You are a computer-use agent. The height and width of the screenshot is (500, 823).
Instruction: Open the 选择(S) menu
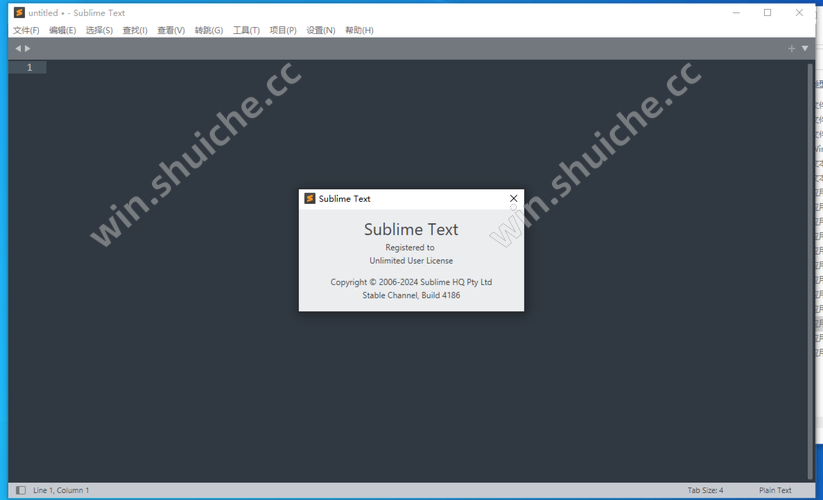point(99,30)
